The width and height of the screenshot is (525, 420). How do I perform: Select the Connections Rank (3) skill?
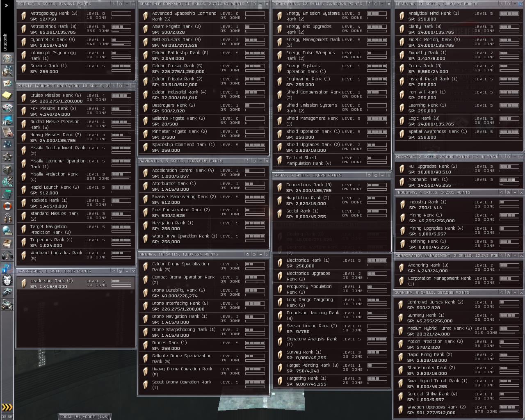click(x=331, y=187)
